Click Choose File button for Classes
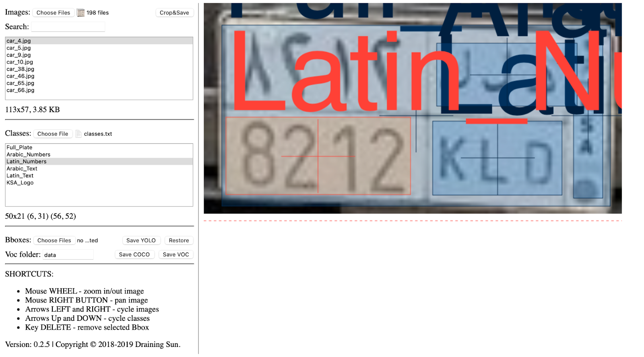 pyautogui.click(x=53, y=134)
